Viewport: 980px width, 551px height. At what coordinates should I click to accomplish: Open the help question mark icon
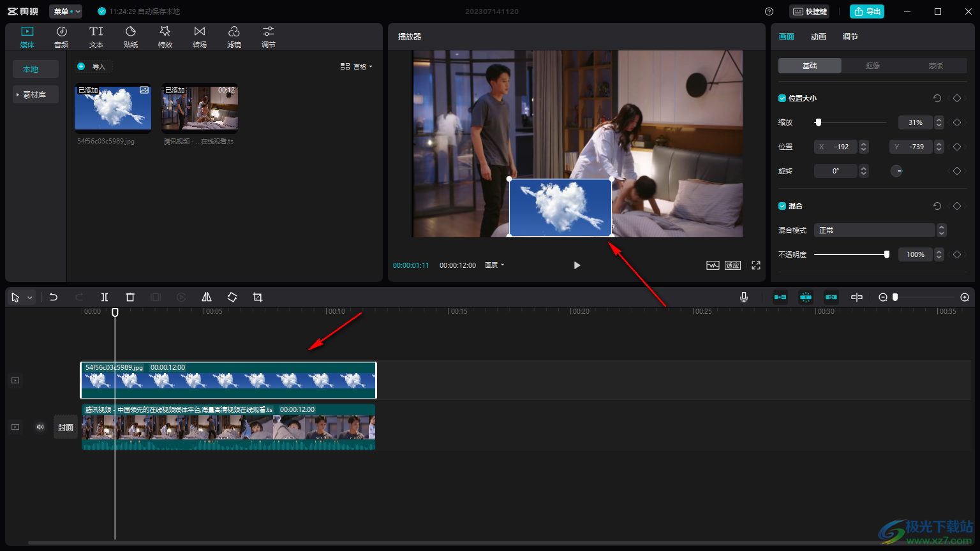tap(769, 11)
